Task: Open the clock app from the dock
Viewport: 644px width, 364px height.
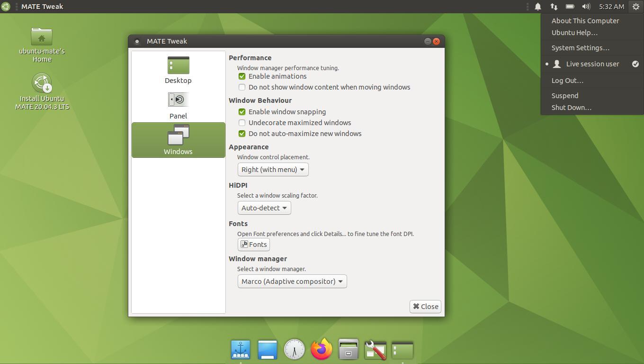Action: (x=294, y=349)
